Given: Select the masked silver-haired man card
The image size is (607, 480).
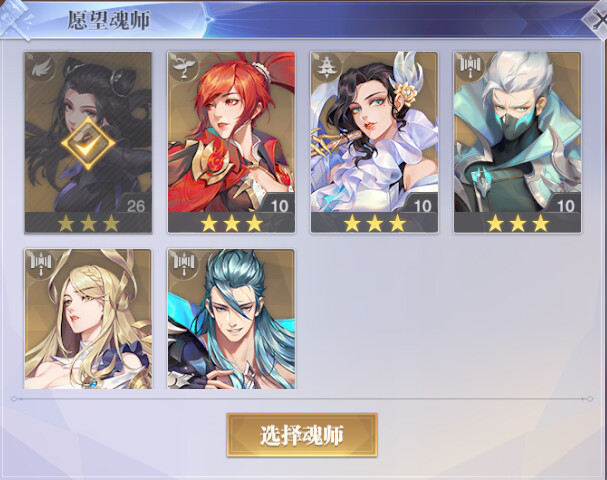Looking at the screenshot, I should pyautogui.click(x=518, y=142).
